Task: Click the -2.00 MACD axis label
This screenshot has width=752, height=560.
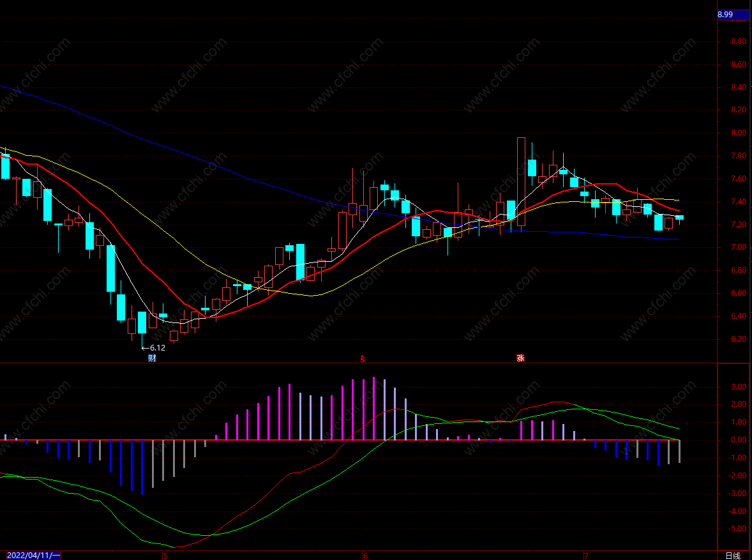Action: pos(737,476)
